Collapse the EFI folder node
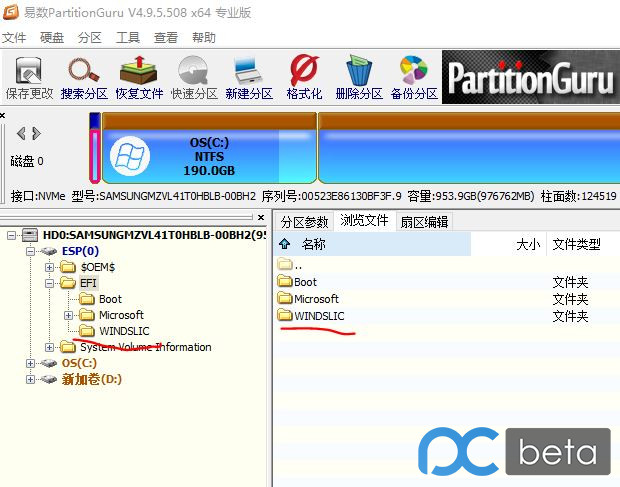Image resolution: width=620 pixels, height=487 pixels. pos(49,283)
